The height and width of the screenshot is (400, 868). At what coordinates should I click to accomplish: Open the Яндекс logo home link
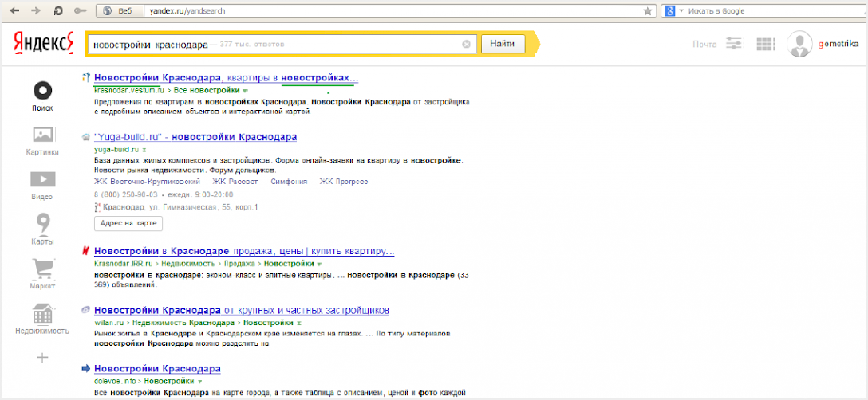[43, 44]
